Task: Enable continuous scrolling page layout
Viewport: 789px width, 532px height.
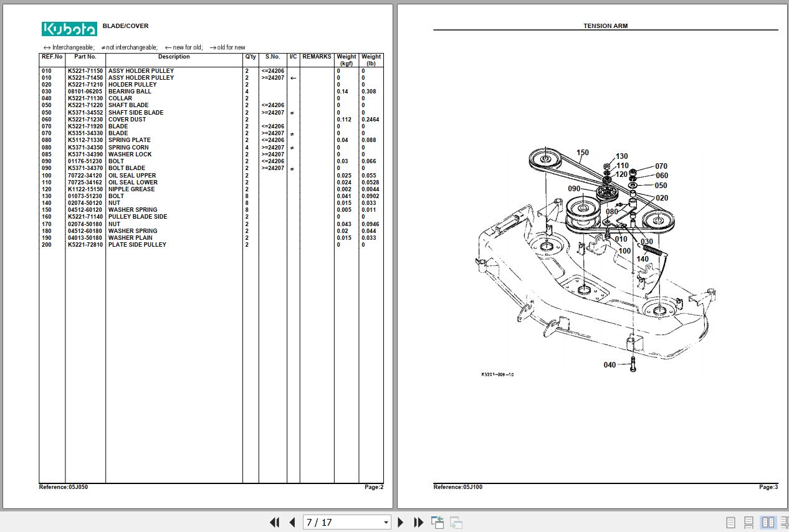Action: tap(748, 522)
